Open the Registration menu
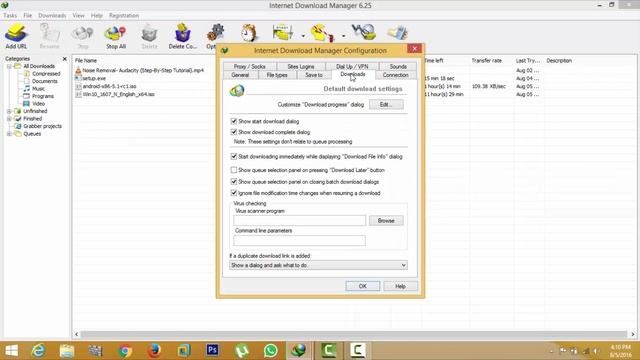640x360 pixels. tap(124, 16)
